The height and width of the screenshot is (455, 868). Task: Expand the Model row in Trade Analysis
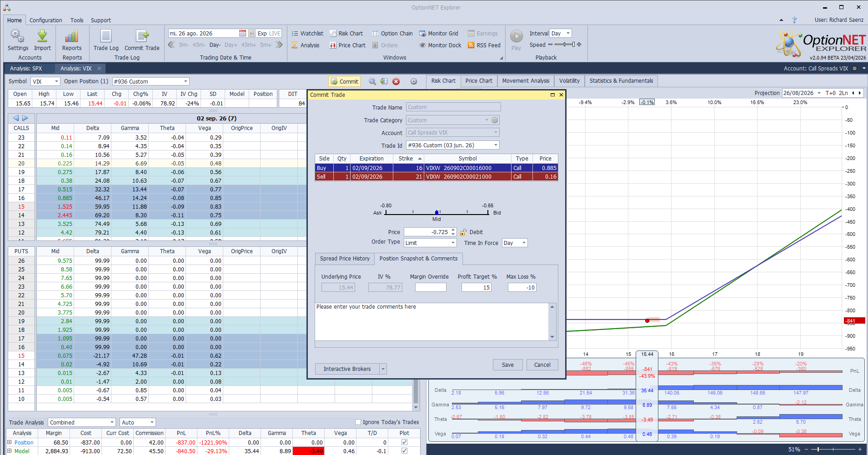[x=10, y=451]
